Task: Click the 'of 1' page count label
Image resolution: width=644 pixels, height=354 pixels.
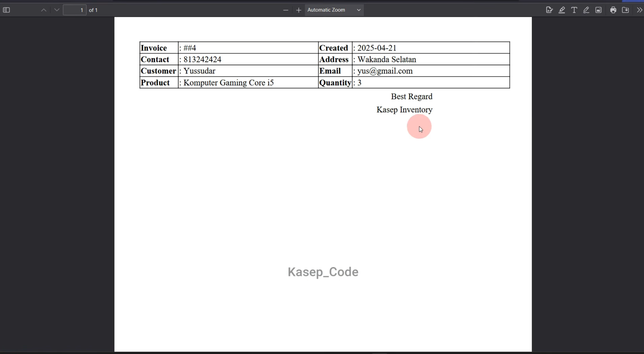Action: click(x=93, y=10)
